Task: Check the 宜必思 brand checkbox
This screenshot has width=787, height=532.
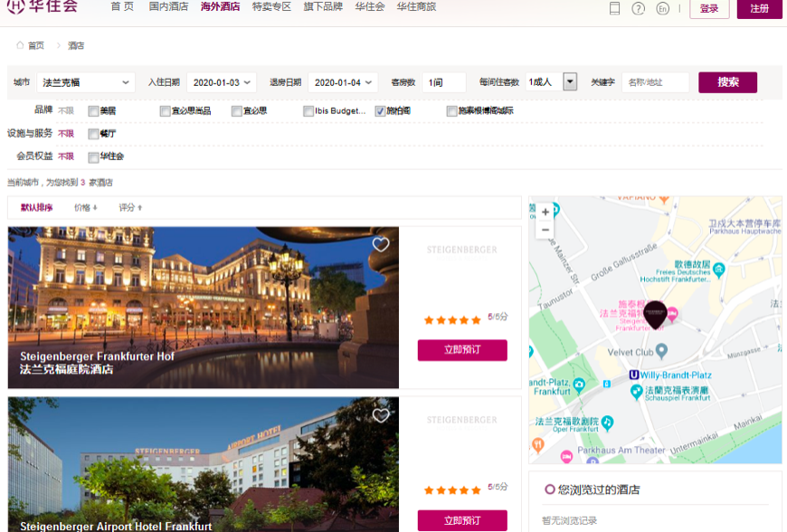Action: (x=237, y=111)
